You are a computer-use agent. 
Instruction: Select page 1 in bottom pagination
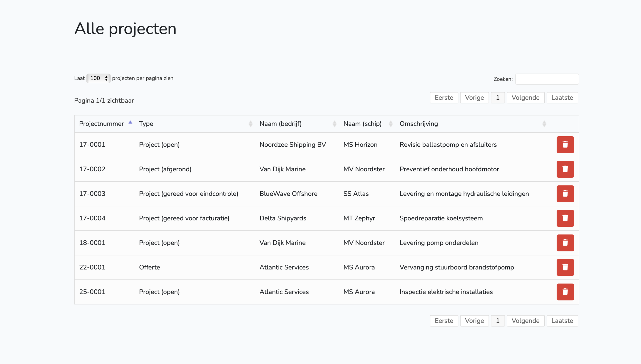[498, 321]
